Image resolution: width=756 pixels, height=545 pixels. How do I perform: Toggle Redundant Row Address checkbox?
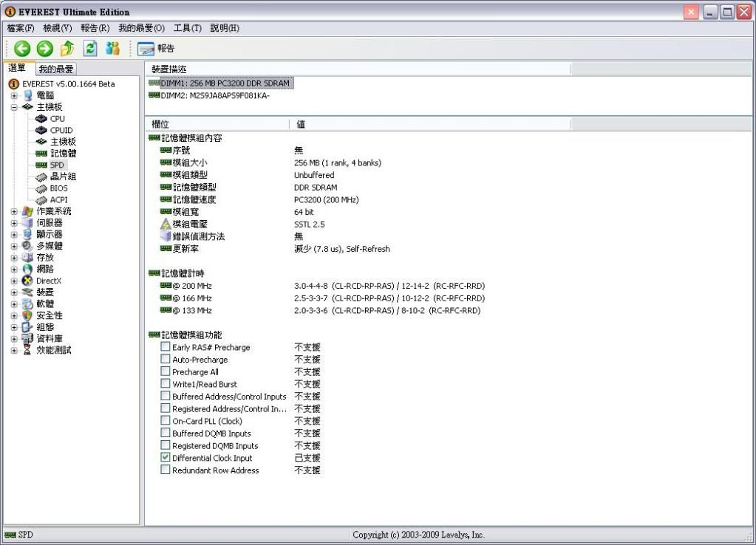(x=166, y=470)
